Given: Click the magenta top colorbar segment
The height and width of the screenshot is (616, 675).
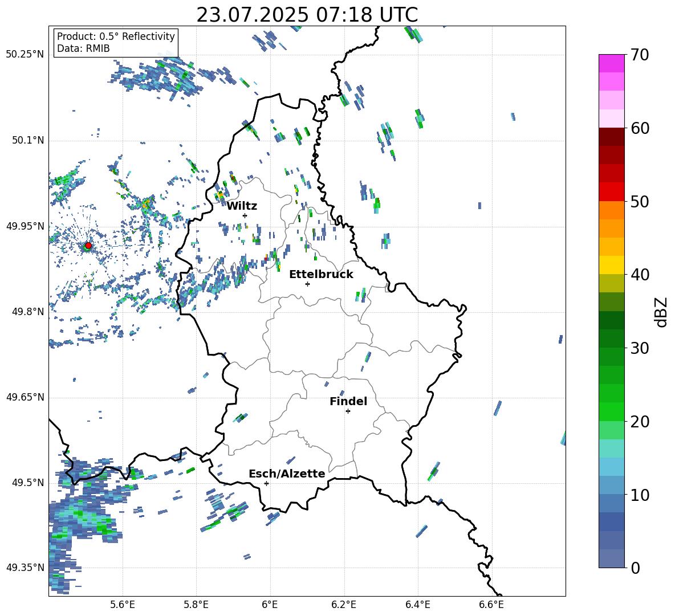Looking at the screenshot, I should click(611, 63).
